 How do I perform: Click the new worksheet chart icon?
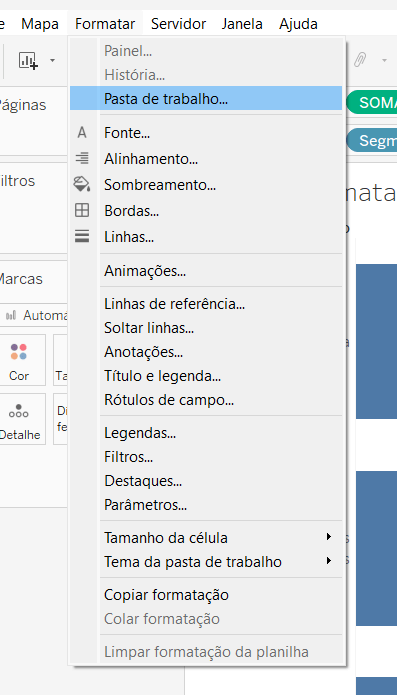pos(28,60)
